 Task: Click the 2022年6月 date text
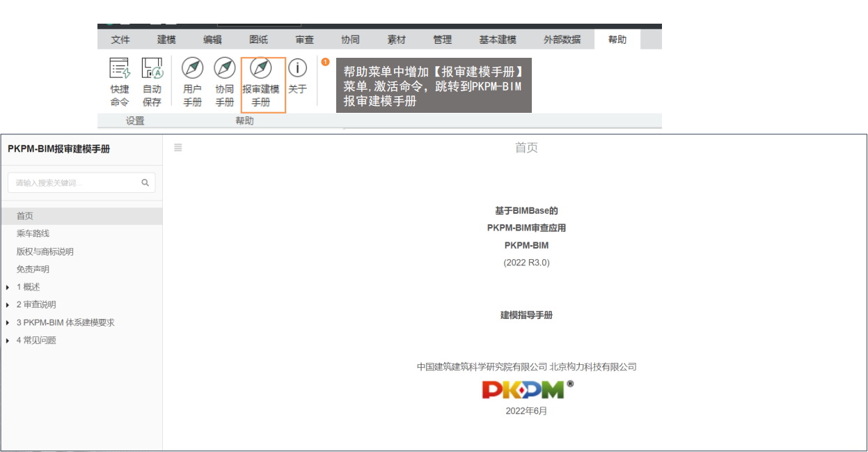pos(527,411)
